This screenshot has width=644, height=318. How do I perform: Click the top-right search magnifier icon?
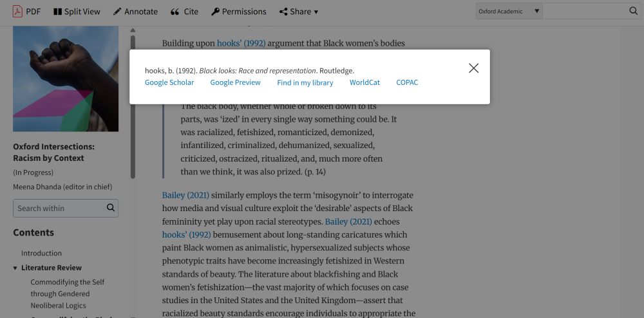(633, 11)
